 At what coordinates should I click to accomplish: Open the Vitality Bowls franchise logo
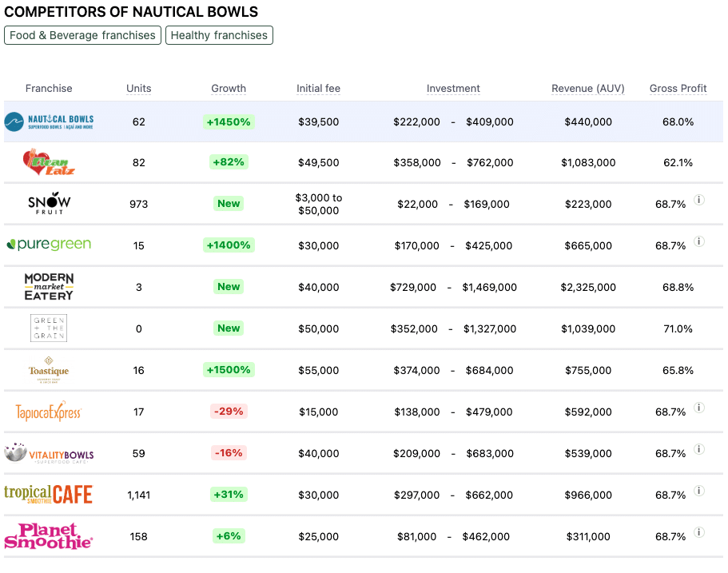click(49, 453)
